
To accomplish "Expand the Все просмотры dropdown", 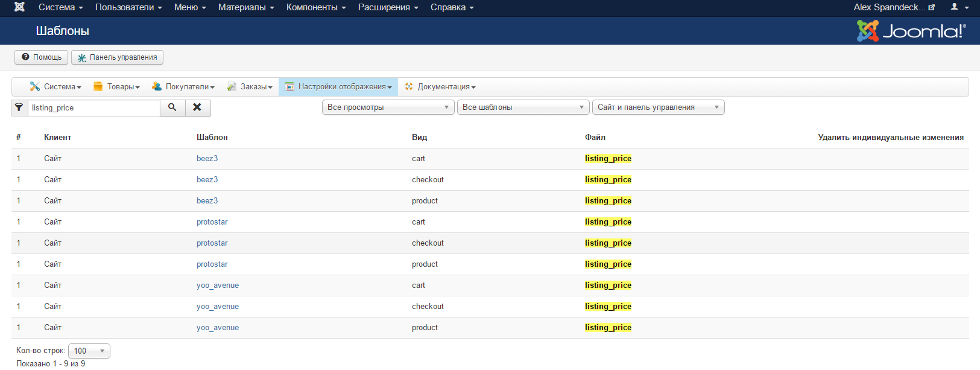I will (388, 107).
